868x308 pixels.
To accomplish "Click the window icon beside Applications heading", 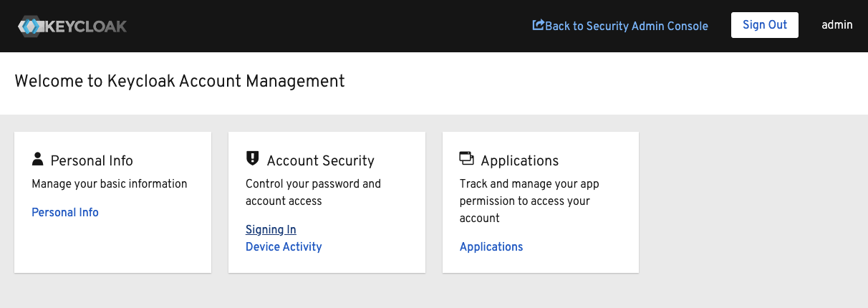I will (x=466, y=158).
